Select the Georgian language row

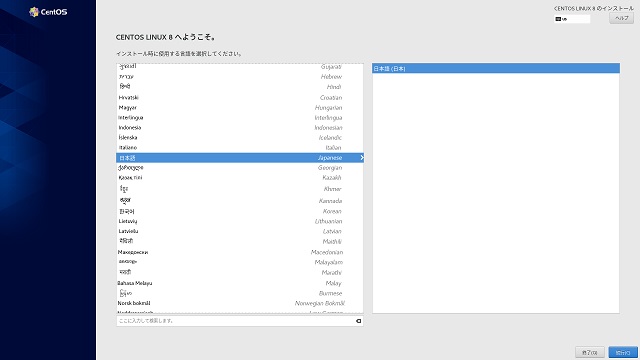[240, 168]
